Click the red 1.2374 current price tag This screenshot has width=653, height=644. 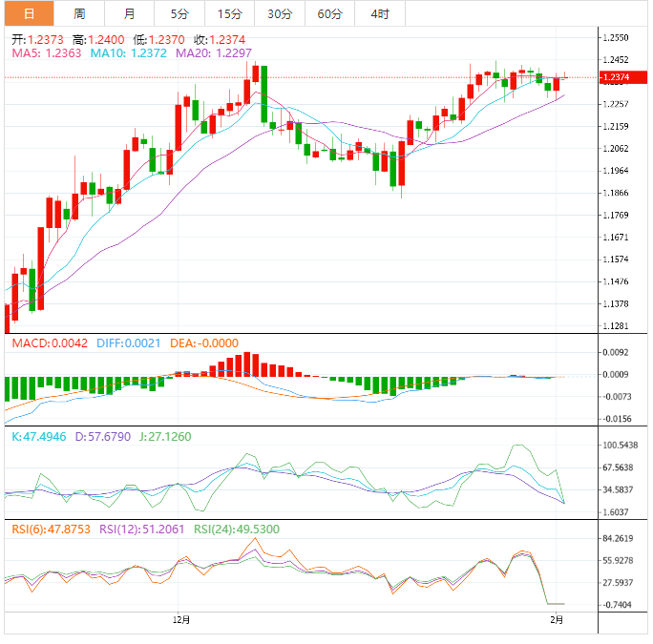point(623,77)
